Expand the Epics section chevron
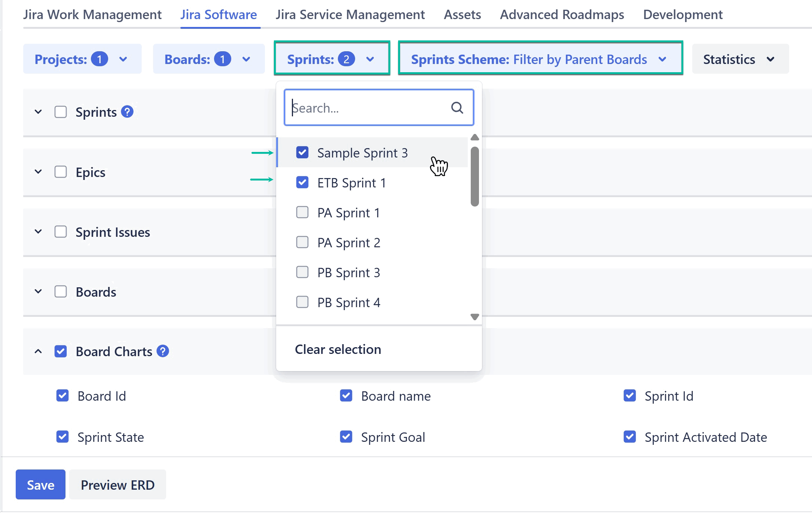This screenshot has width=812, height=517. click(x=38, y=172)
